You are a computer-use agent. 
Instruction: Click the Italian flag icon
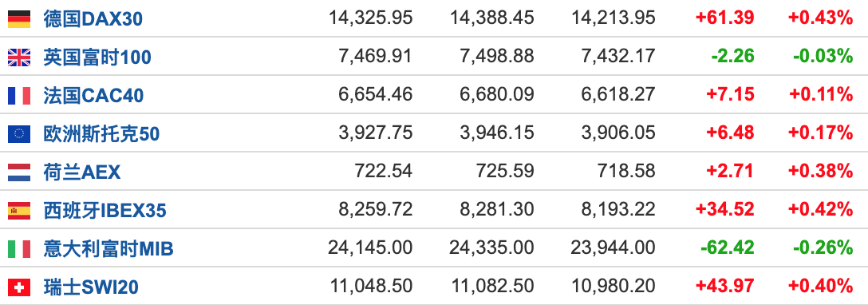tap(19, 248)
